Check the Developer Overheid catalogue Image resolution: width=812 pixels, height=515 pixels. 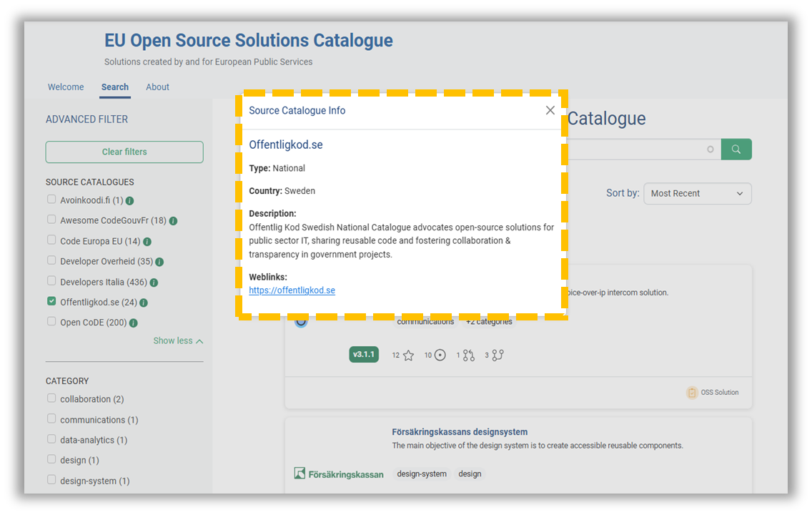coord(51,260)
